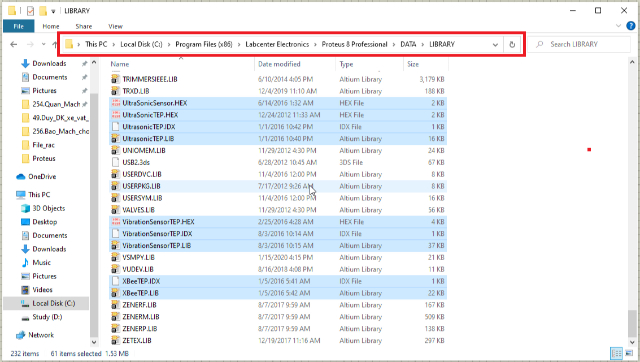The width and height of the screenshot is (640, 362).
Task: Select the Downloads quick access folder
Action: [49, 63]
